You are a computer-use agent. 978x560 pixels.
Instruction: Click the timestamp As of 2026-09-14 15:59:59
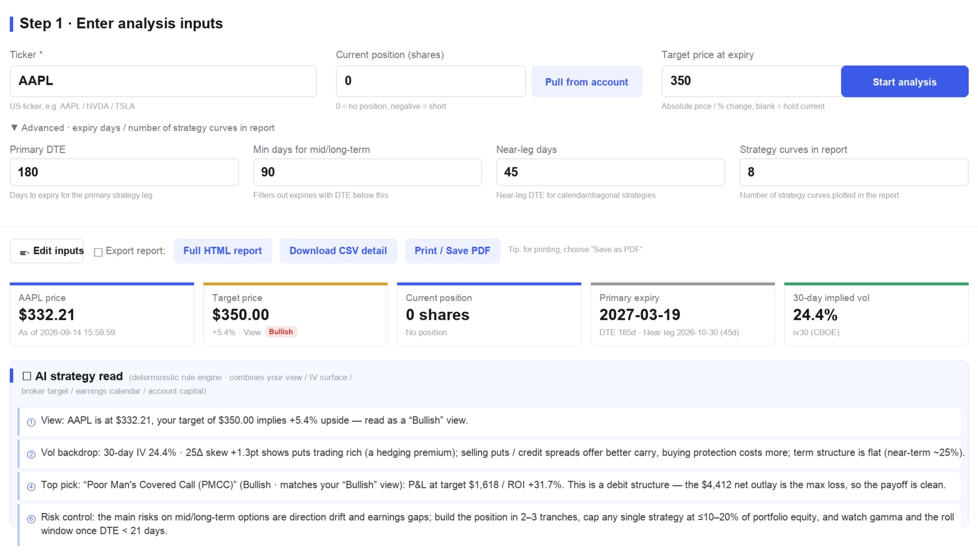[x=67, y=332]
